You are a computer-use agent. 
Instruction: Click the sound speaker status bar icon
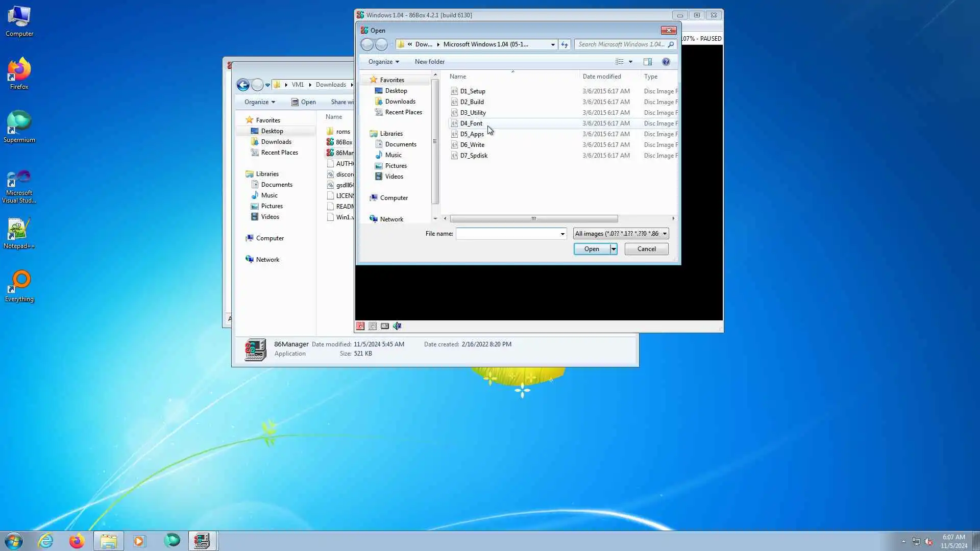pos(397,326)
